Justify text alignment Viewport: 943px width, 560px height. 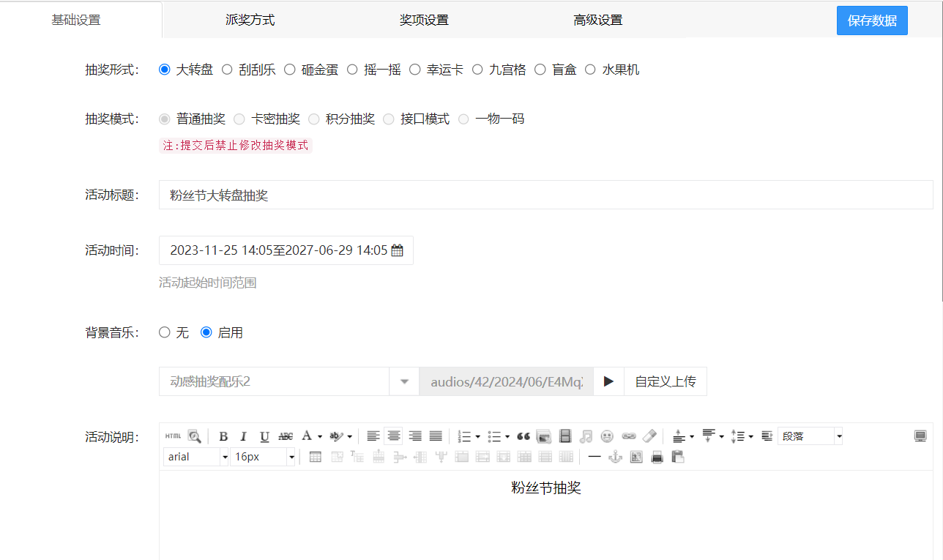pyautogui.click(x=436, y=436)
